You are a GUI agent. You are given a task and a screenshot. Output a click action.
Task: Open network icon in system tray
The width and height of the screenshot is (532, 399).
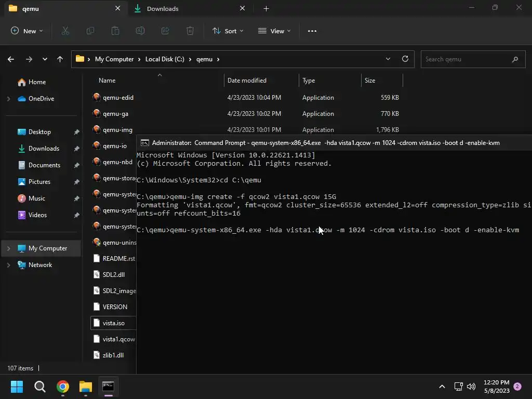(x=458, y=387)
